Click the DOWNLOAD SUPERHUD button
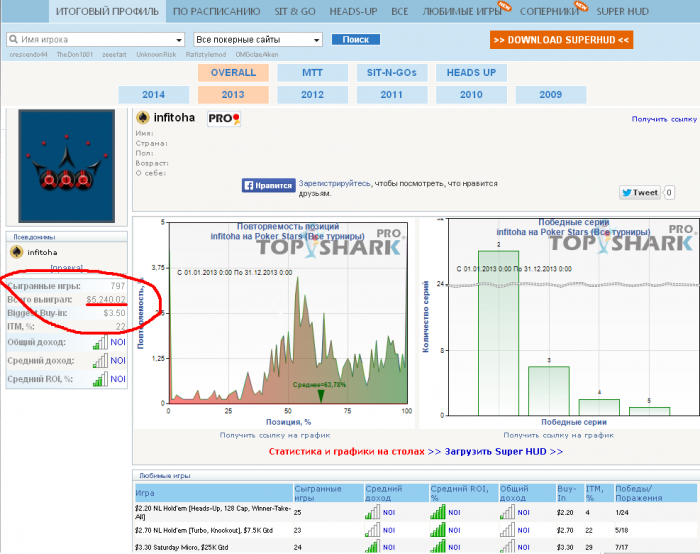Image resolution: width=700 pixels, height=554 pixels. click(561, 40)
